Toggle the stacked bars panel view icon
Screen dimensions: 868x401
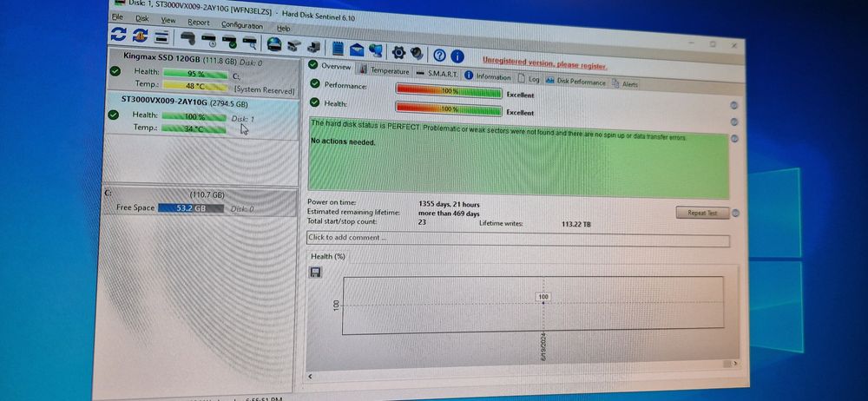[161, 36]
